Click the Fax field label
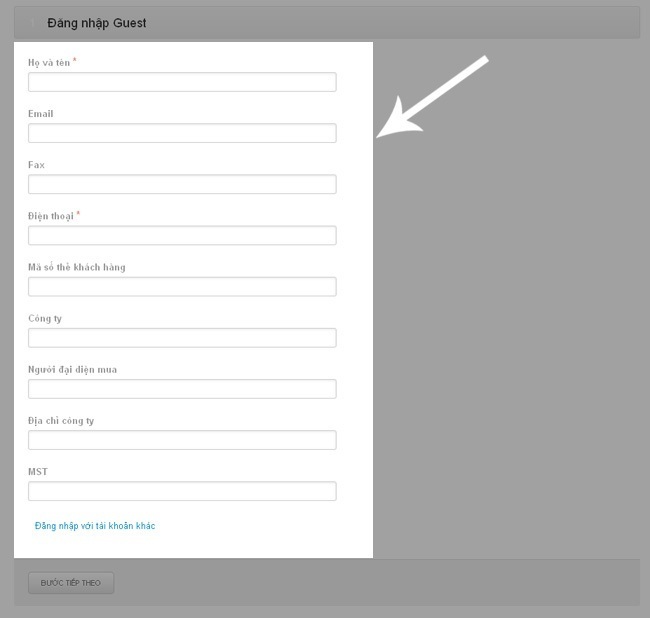The height and width of the screenshot is (618, 650). tap(36, 165)
